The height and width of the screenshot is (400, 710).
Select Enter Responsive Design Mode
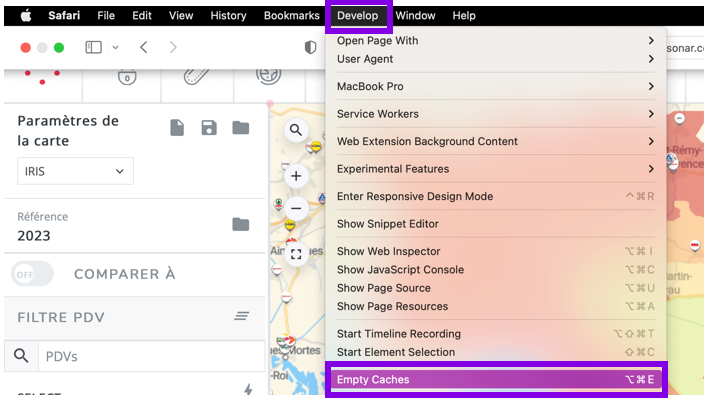click(496, 197)
